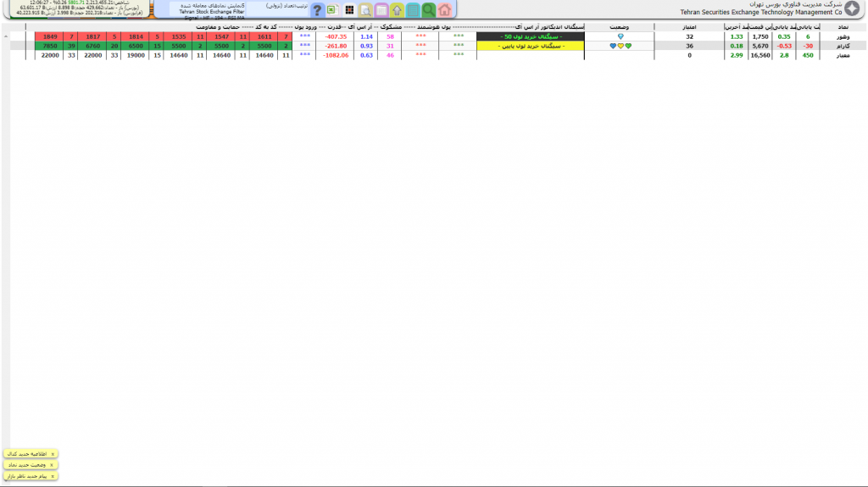The height and width of the screenshot is (487, 868).
Task: Click the حمایت و مقاومت column header
Action: pos(218,26)
